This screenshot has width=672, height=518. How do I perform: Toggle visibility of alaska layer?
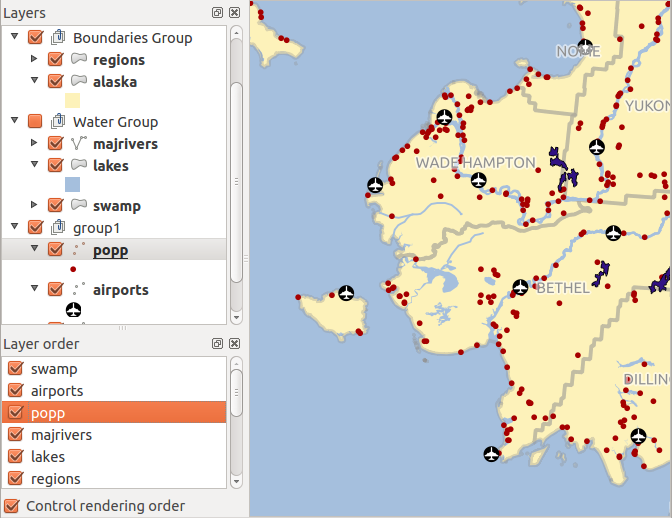click(x=56, y=82)
